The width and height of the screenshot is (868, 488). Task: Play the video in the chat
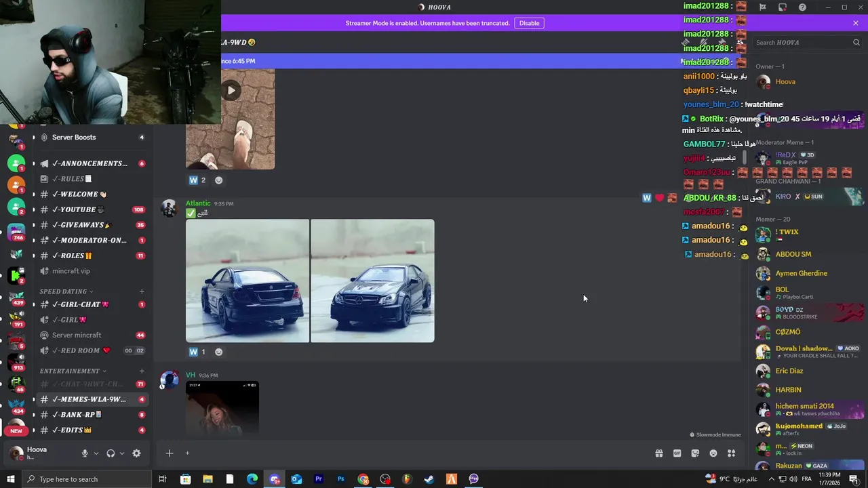pos(231,90)
